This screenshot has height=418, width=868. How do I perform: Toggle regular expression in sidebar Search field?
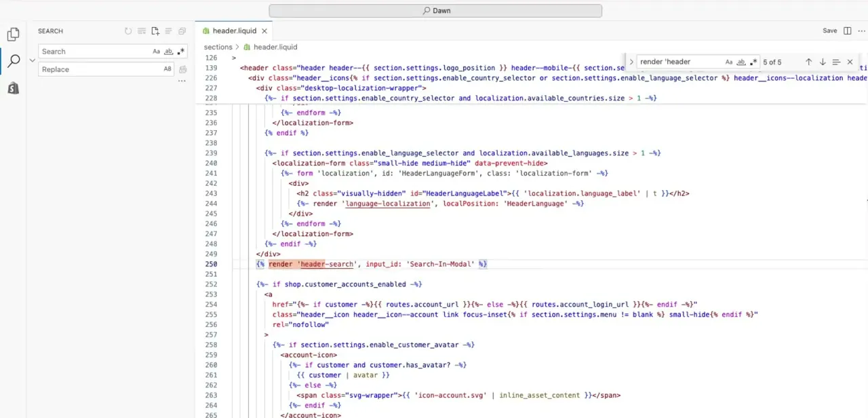(180, 52)
